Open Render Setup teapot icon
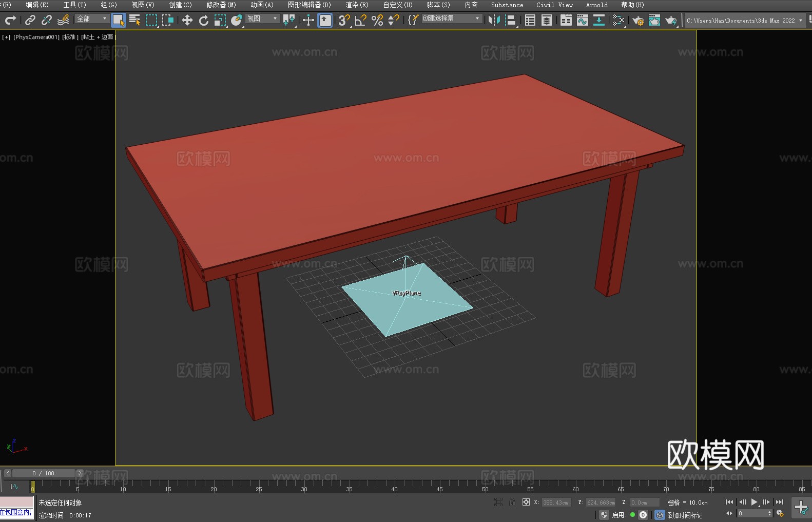The image size is (812, 522). point(638,20)
